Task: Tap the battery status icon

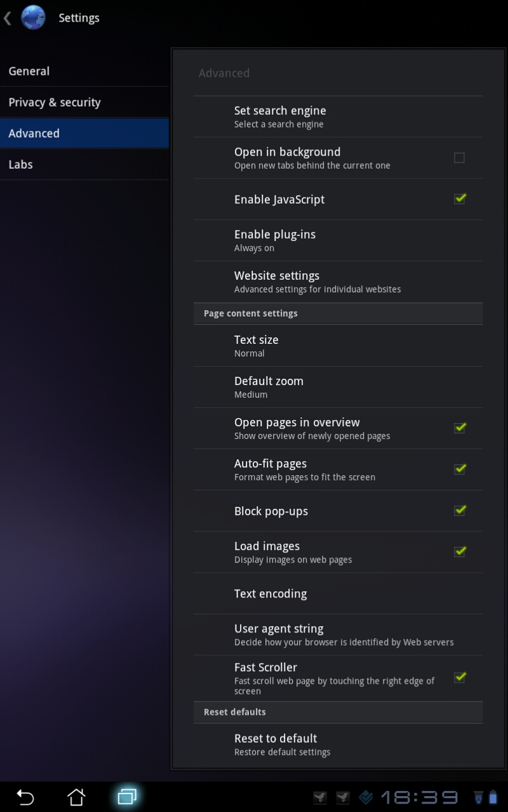Action: pos(494,797)
